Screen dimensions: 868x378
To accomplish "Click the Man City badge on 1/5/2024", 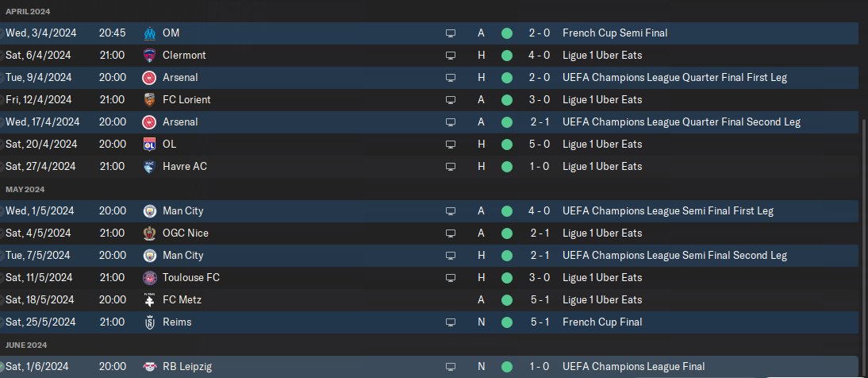I will point(149,211).
